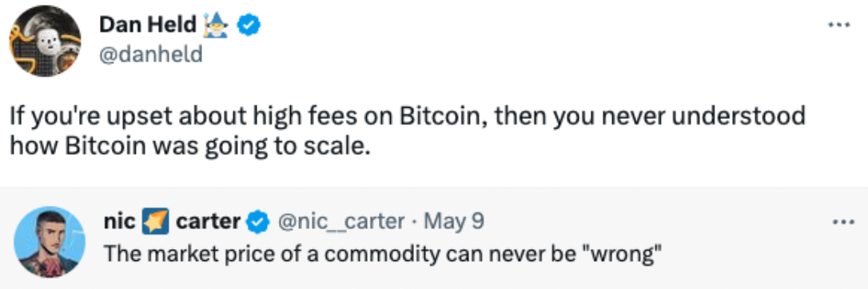Open more options for Dan Held's tweet
This screenshot has height=289, width=868.
838,24
